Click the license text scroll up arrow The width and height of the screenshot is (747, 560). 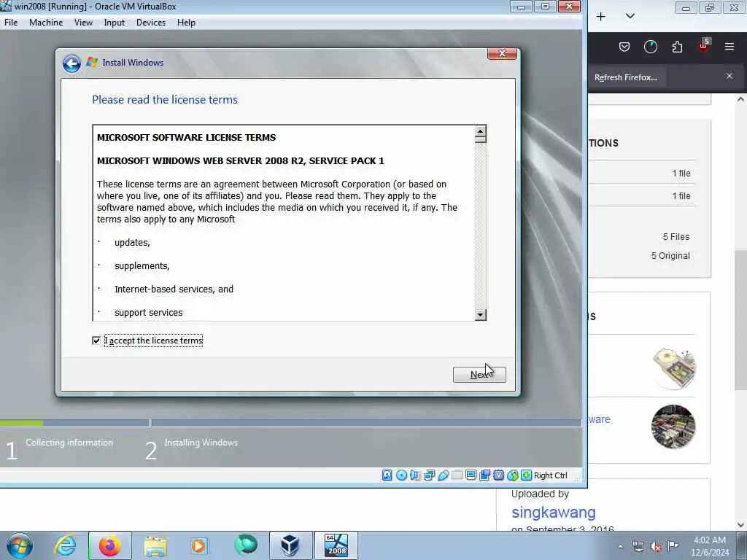click(x=480, y=131)
